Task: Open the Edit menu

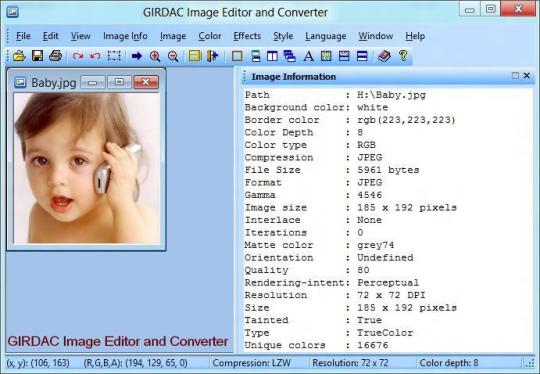Action: pos(50,36)
